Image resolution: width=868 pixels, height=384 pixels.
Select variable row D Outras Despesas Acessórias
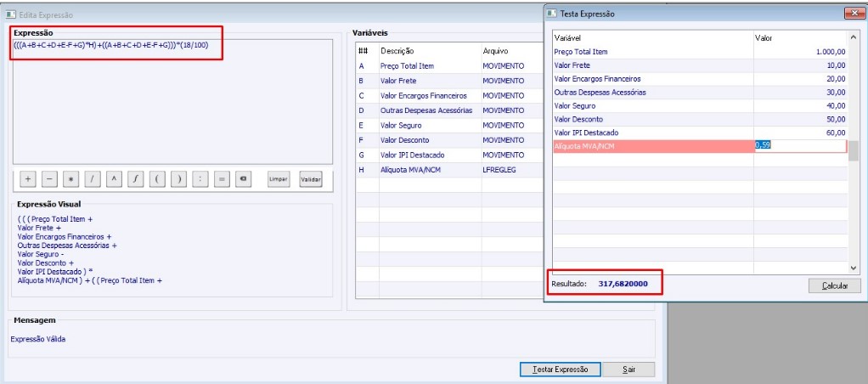[448, 110]
